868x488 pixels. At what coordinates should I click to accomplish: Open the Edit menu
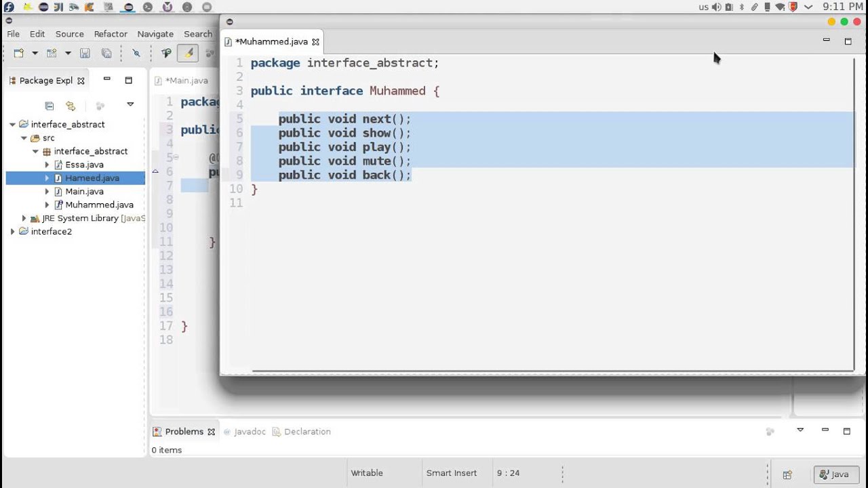pos(37,34)
